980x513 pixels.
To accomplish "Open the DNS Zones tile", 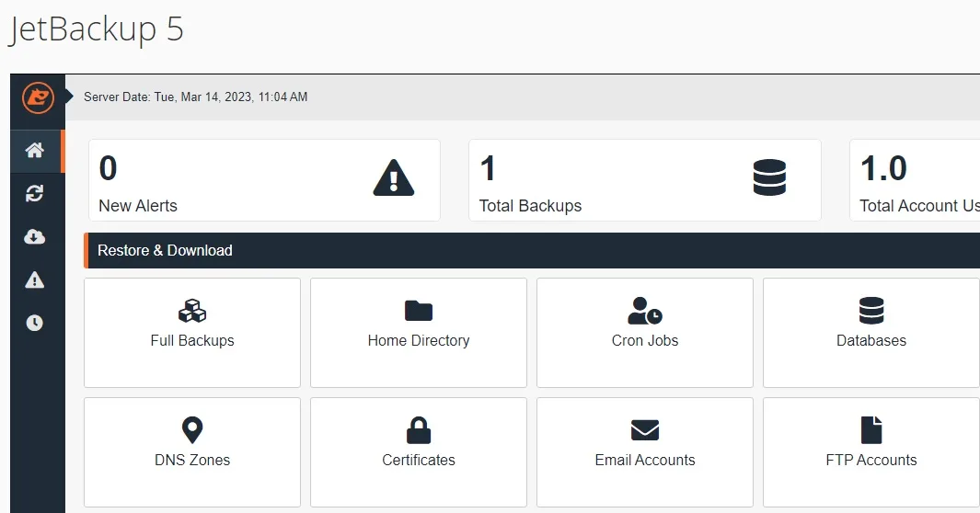I will (192, 451).
